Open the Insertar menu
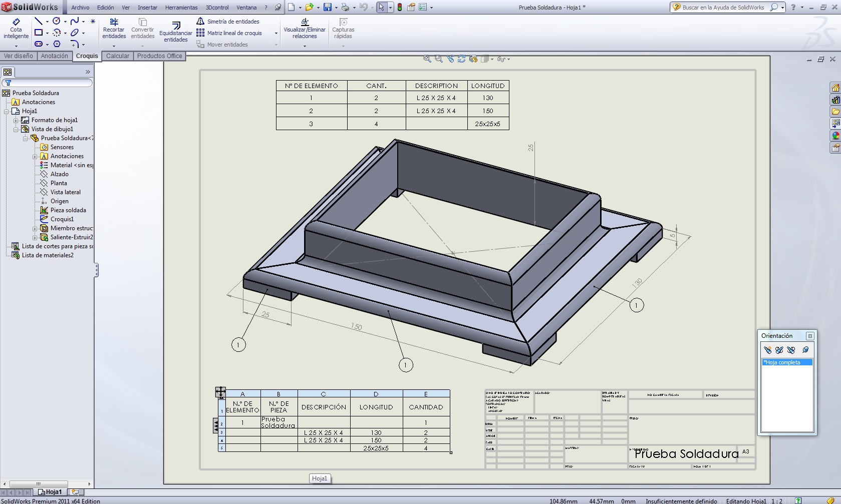 pyautogui.click(x=147, y=8)
